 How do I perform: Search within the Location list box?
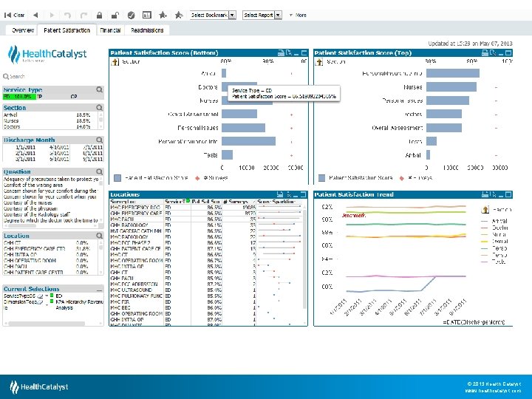tap(99, 236)
